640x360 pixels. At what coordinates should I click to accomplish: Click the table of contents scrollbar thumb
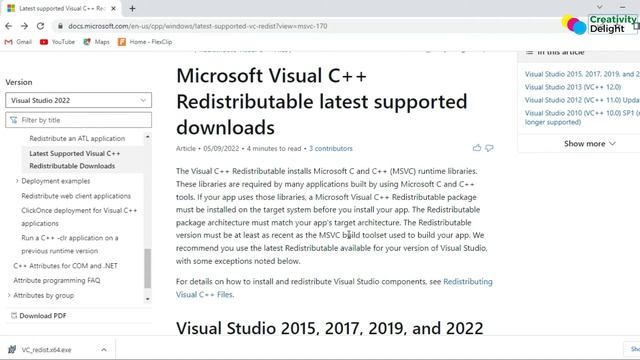148,268
